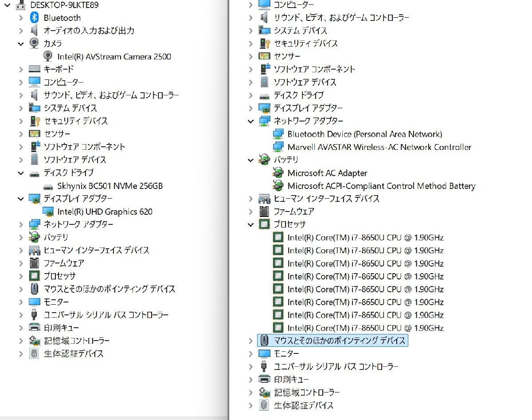The width and height of the screenshot is (532, 420).
Task: Expand the Bluetooth category arrow
Action: pyautogui.click(x=21, y=18)
